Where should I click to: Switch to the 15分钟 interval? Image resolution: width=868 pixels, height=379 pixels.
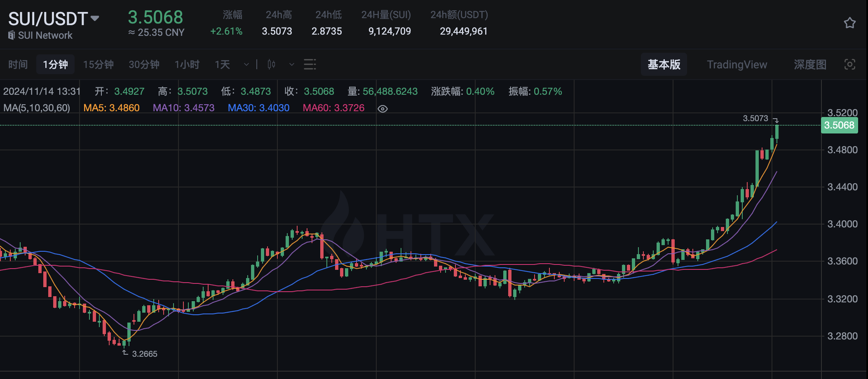(98, 65)
